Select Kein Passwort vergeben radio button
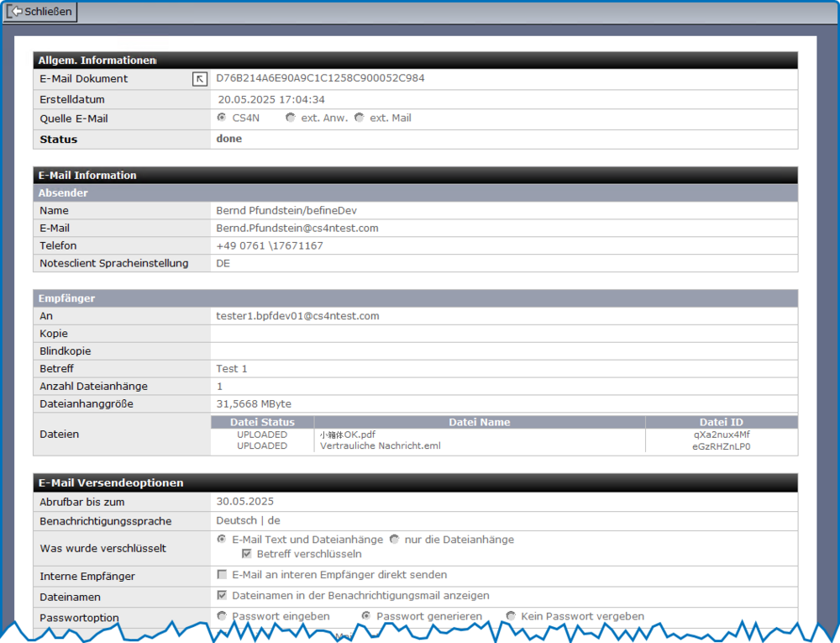The width and height of the screenshot is (840, 643). coord(511,616)
